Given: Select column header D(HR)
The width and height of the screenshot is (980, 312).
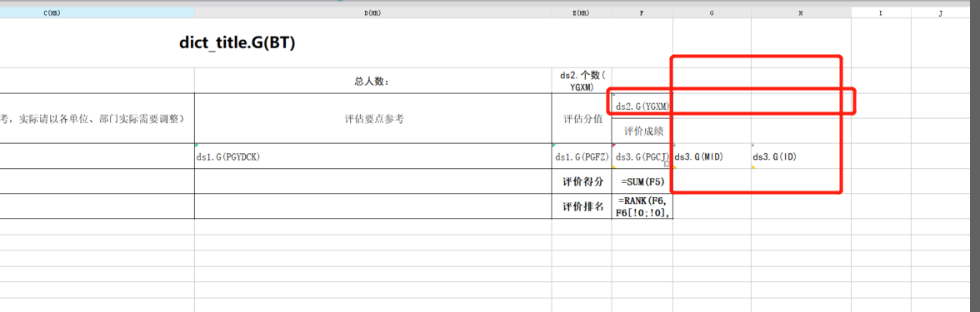Looking at the screenshot, I should 373,12.
